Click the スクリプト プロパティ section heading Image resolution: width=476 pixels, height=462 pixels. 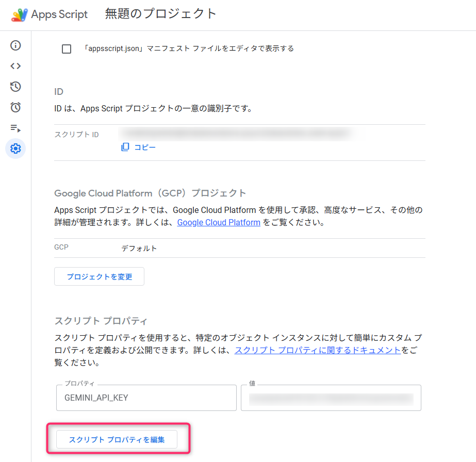(101, 321)
